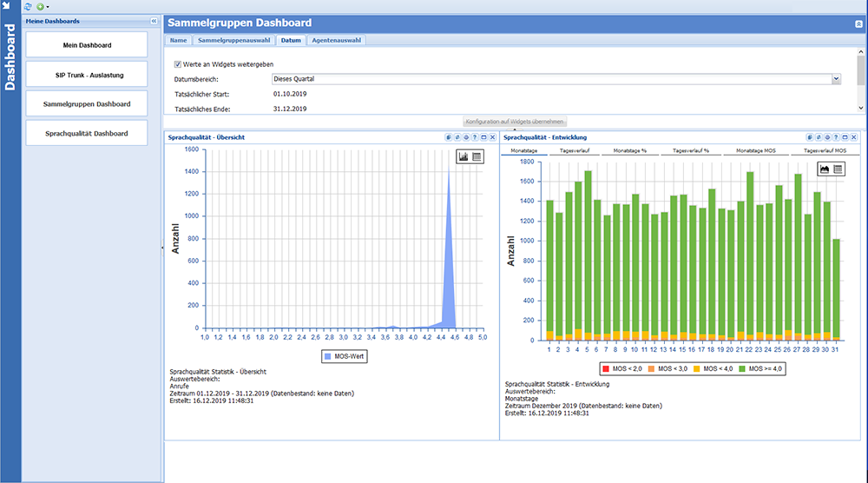Switch to the Name tab

pyautogui.click(x=178, y=41)
